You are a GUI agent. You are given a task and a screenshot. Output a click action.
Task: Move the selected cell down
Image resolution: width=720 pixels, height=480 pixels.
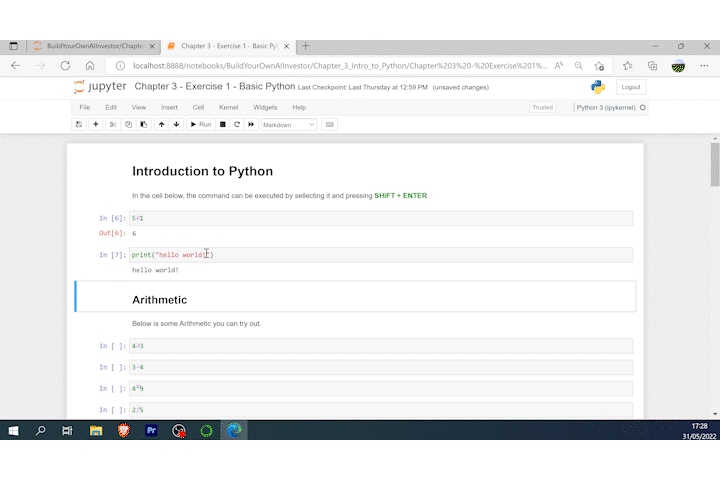coord(176,124)
